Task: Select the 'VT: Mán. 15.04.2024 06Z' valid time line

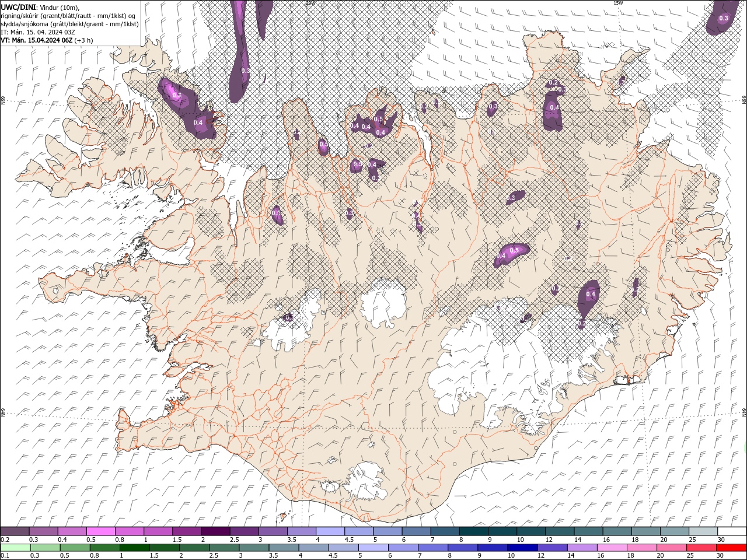Action: click(37, 40)
